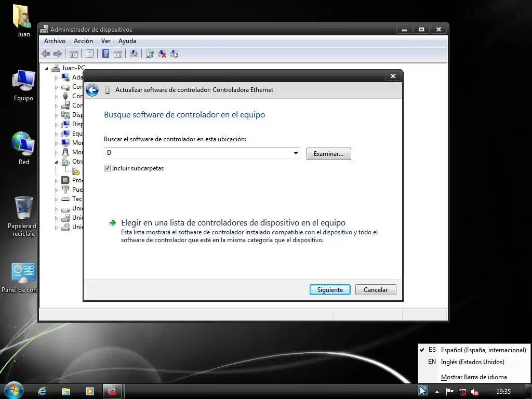Collapse the Juan-PC root node

point(46,68)
